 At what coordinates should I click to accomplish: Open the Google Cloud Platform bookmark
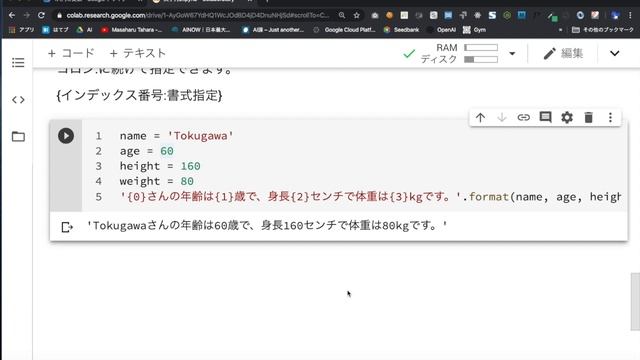(344, 30)
